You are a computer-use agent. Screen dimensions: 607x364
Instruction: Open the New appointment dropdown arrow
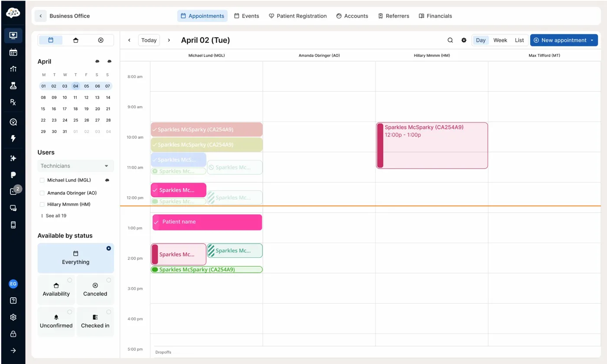coord(592,40)
